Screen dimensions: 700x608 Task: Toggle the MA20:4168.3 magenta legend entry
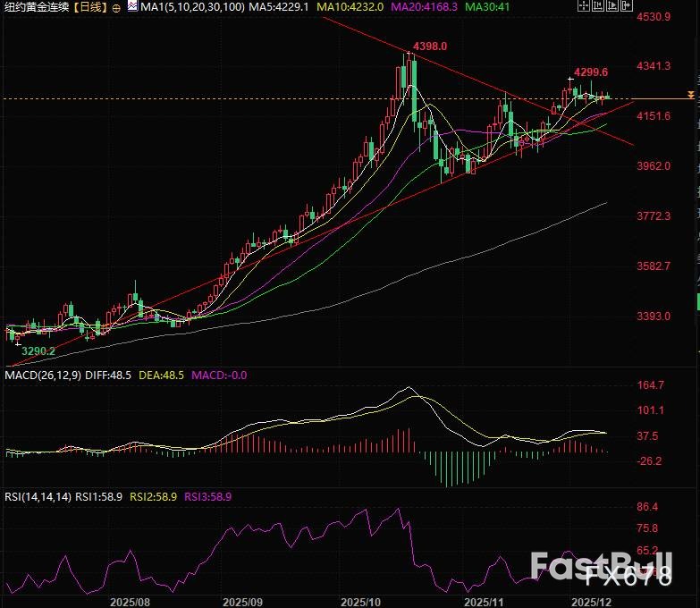(x=426, y=7)
